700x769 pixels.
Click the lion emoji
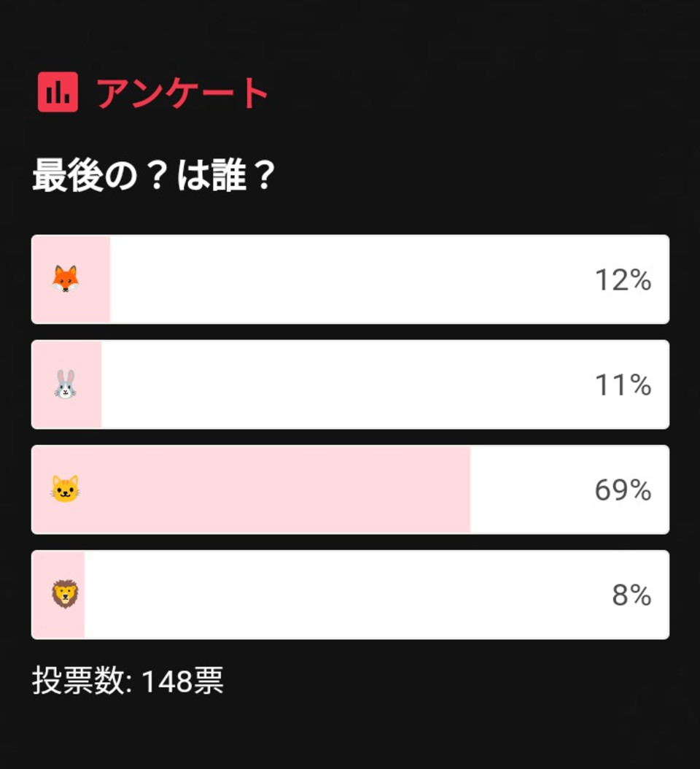[x=65, y=595]
